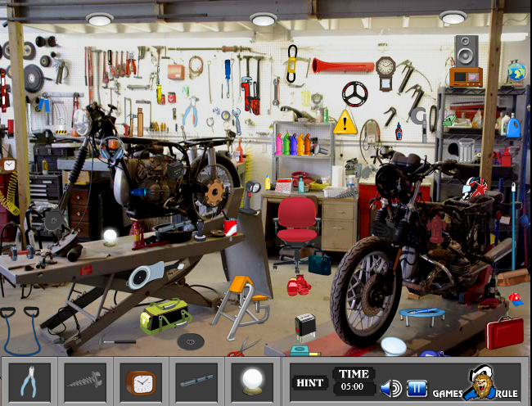The width and height of the screenshot is (532, 406).
Task: Select the glowing light bulb slot
Action: (251, 381)
